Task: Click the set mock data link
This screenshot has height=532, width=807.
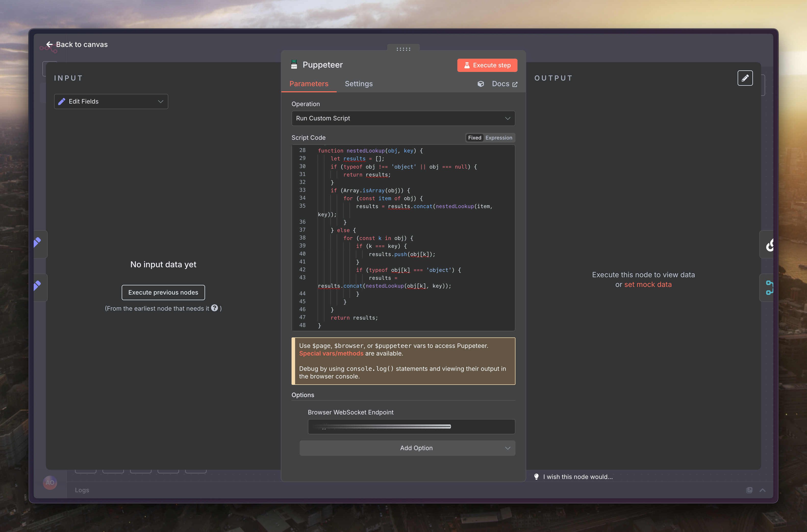Action: pos(648,284)
